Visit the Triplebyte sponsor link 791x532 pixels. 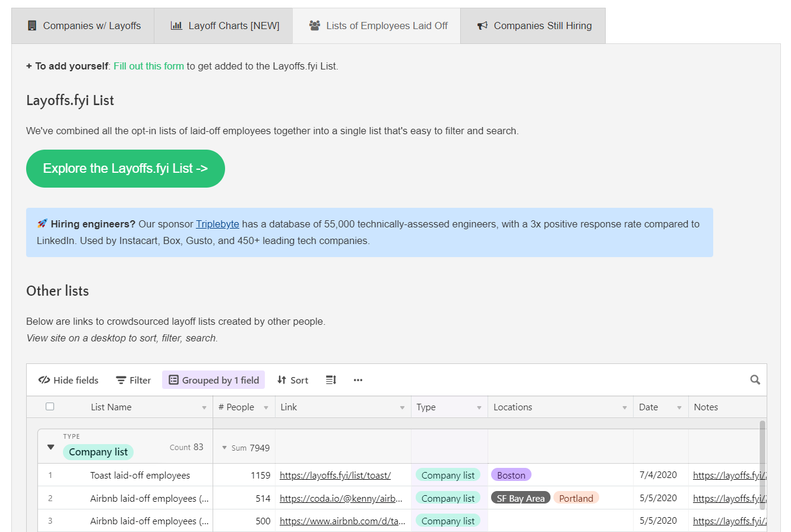[x=217, y=224]
